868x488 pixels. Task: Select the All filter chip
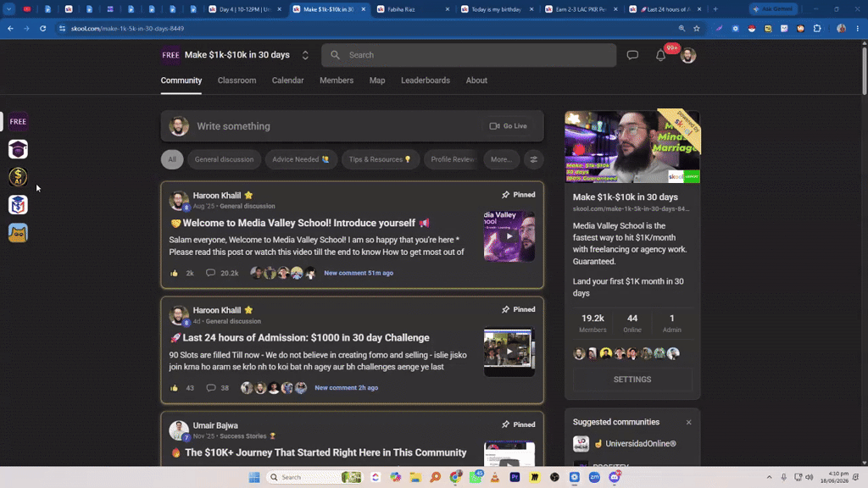172,159
